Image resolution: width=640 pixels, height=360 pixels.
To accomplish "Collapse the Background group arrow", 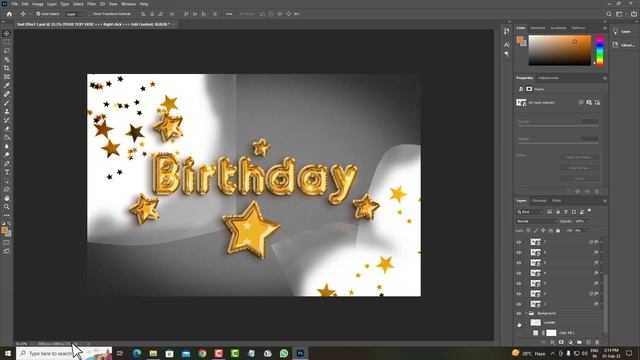I will 526,313.
